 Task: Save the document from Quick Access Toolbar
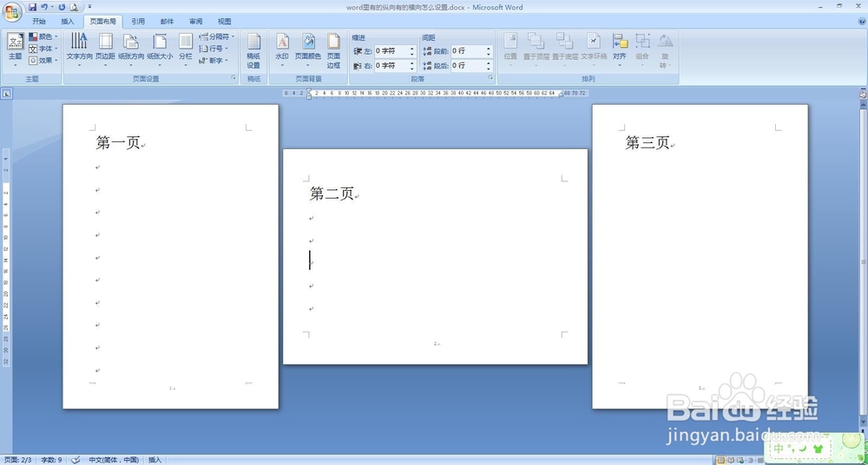click(32, 7)
